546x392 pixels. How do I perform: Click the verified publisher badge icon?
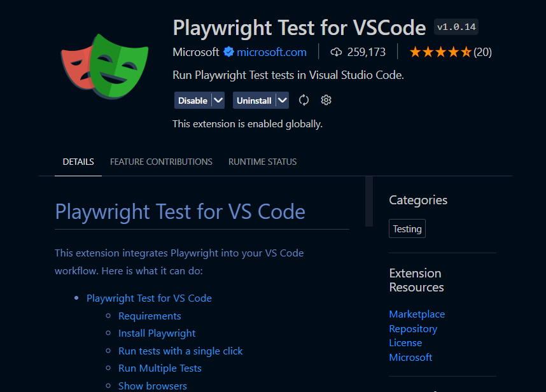tap(228, 52)
